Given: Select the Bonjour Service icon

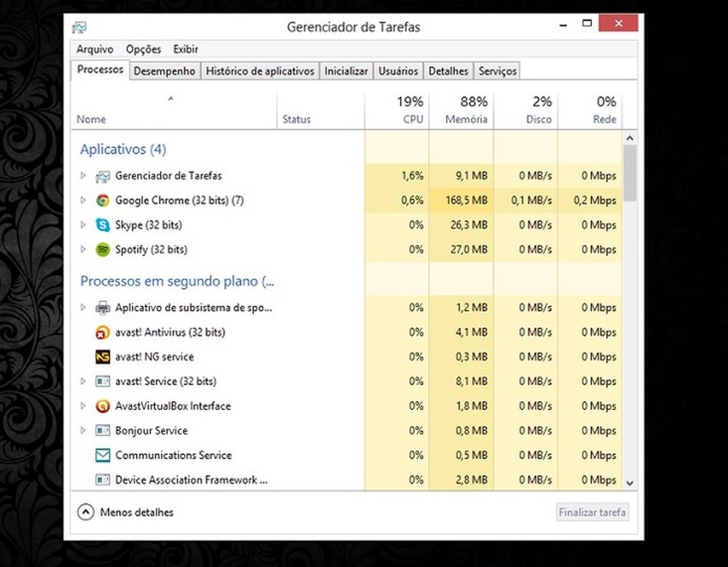Looking at the screenshot, I should [102, 430].
